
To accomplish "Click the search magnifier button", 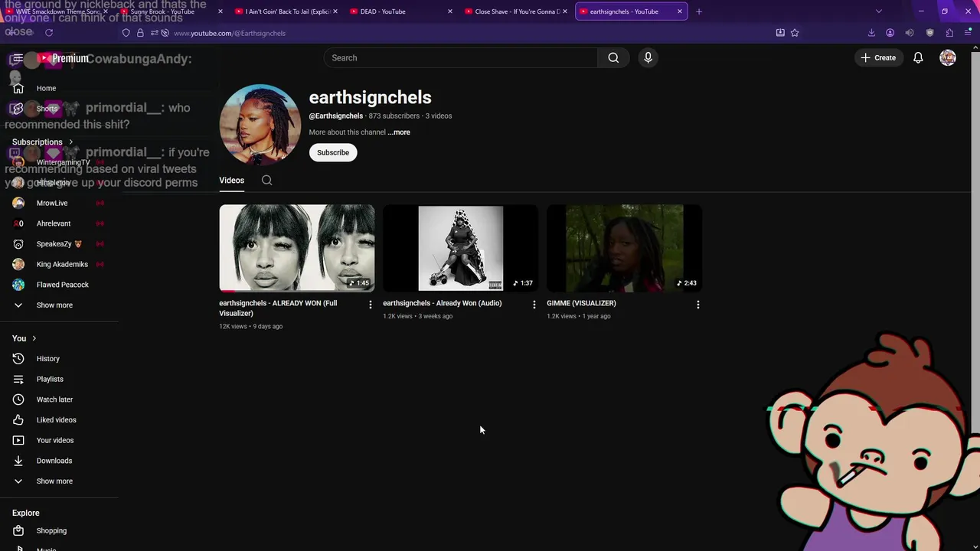I will point(613,58).
